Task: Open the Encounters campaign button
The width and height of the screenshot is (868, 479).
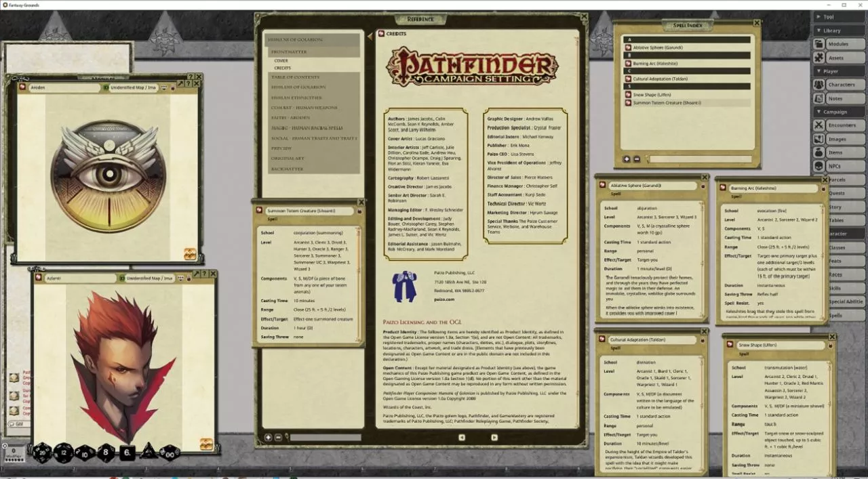Action: click(x=837, y=125)
